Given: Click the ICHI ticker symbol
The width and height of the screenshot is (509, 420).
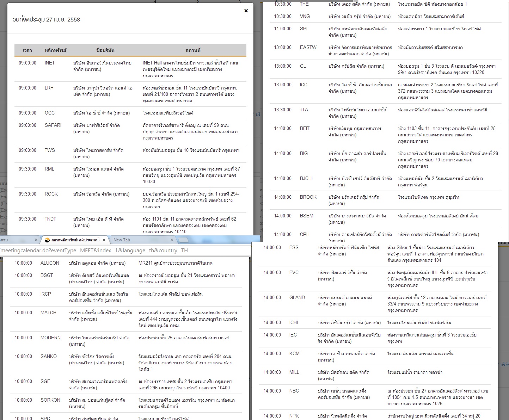Looking at the screenshot, I should 293,323.
